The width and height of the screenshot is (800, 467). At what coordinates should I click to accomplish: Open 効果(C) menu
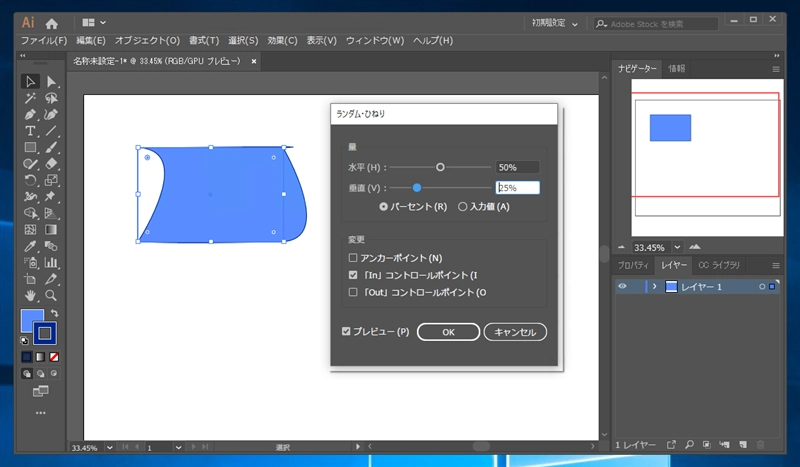click(x=282, y=40)
